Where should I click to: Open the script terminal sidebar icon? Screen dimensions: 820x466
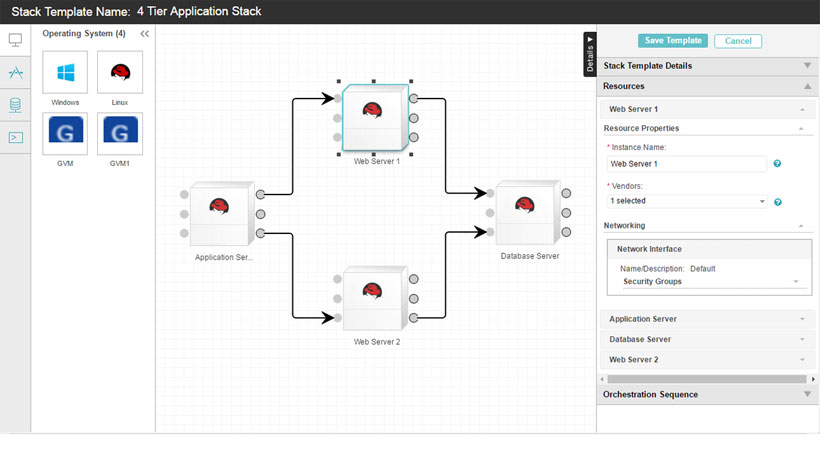coord(15,138)
